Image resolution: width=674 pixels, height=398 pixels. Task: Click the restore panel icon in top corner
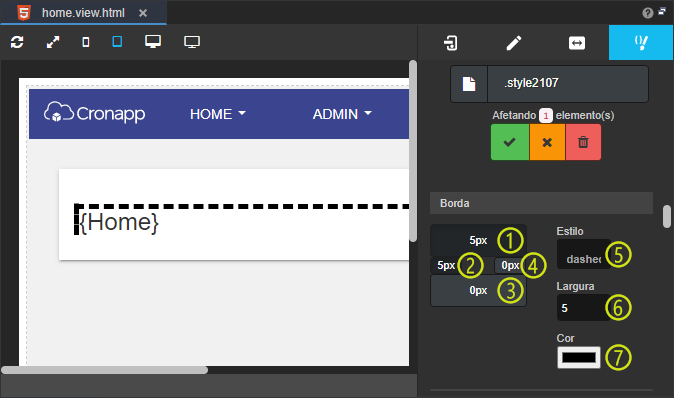pyautogui.click(x=662, y=12)
